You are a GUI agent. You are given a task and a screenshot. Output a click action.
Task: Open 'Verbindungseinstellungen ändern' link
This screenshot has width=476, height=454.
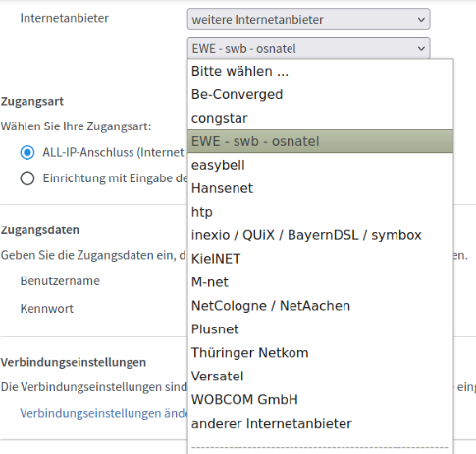coord(104,413)
